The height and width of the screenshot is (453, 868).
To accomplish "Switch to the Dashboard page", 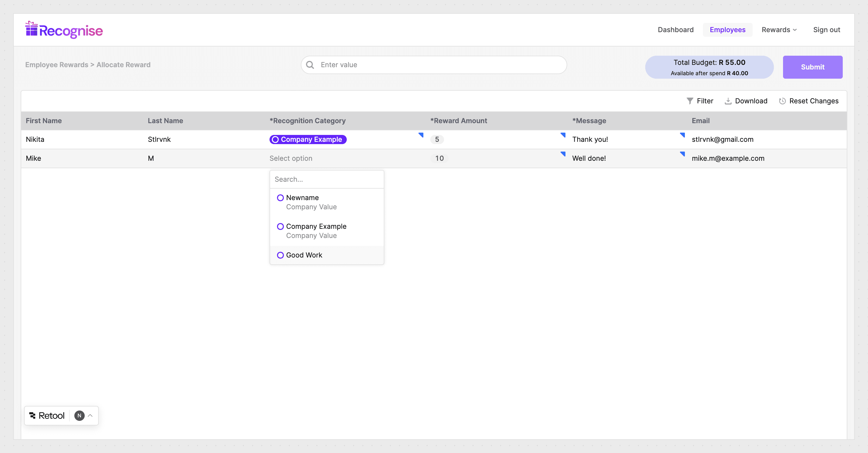I will click(x=675, y=30).
